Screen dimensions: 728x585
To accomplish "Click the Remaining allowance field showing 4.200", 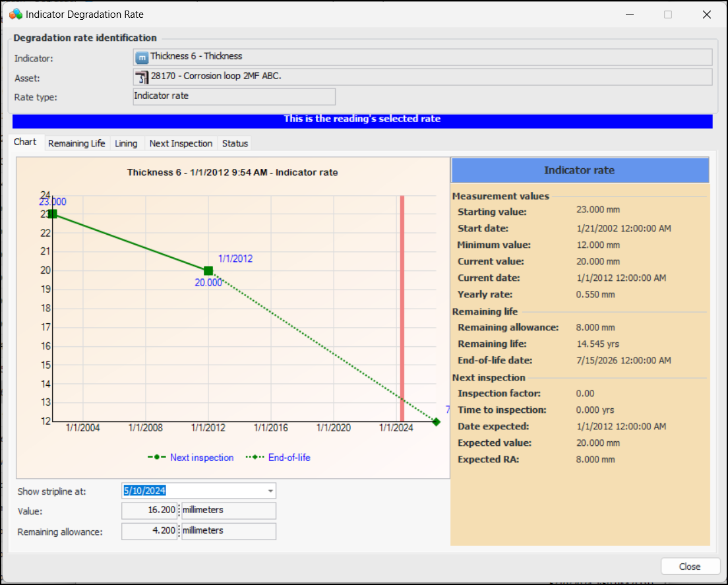I will pyautogui.click(x=149, y=531).
